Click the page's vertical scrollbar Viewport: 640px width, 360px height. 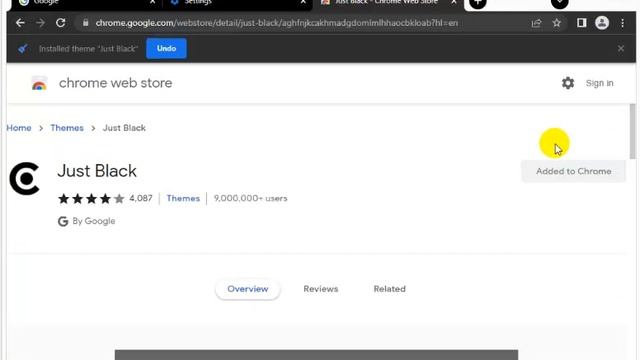tap(633, 131)
